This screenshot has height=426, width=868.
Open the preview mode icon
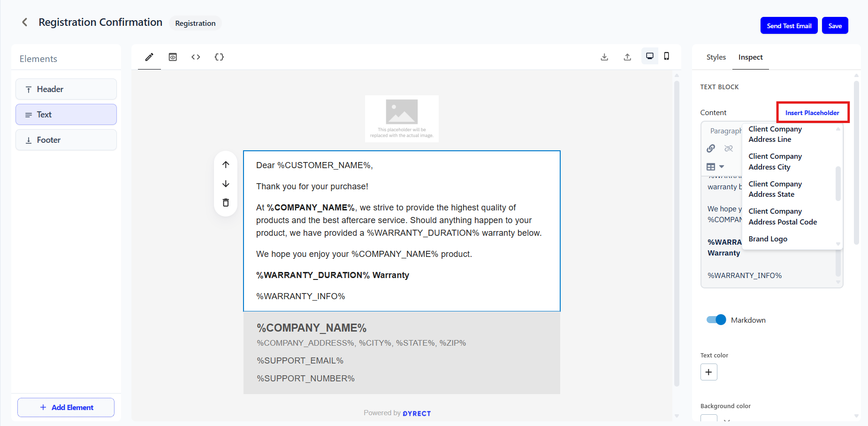click(x=173, y=57)
